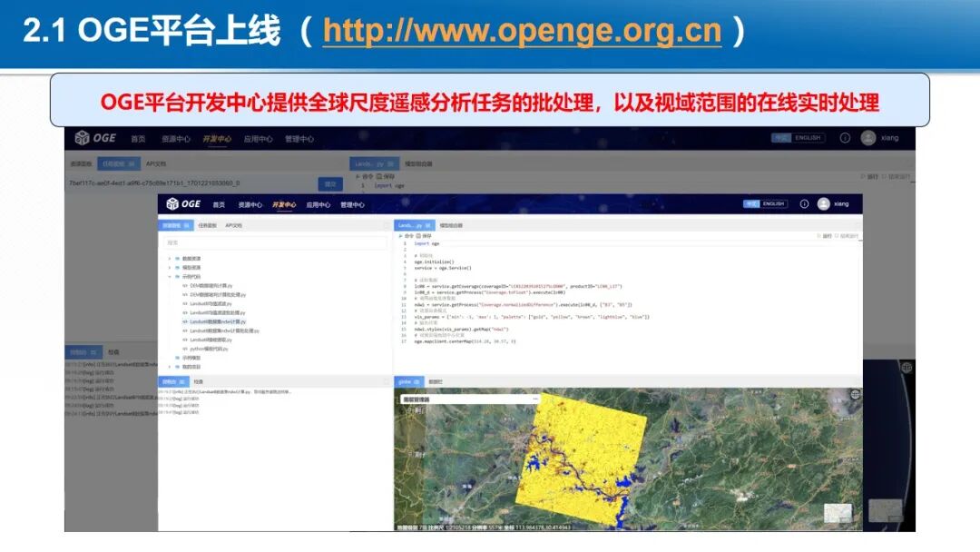Click basemap thumbnail on front map
The image size is (980, 552).
pos(838,513)
